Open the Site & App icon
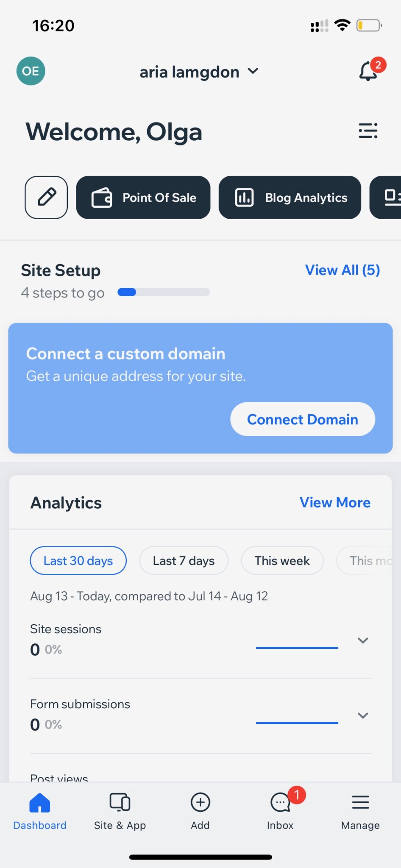 120,802
